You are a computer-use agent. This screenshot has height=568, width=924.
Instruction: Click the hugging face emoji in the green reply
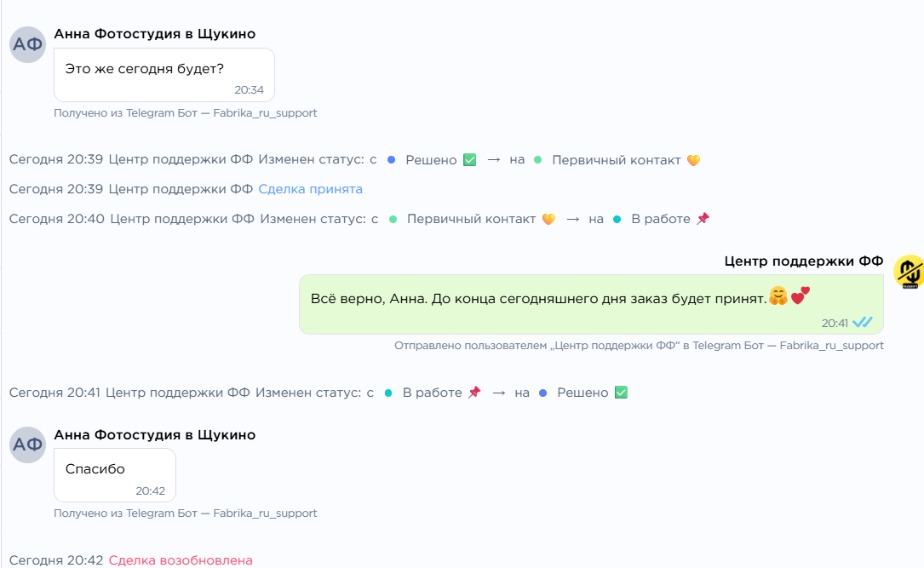point(778,295)
